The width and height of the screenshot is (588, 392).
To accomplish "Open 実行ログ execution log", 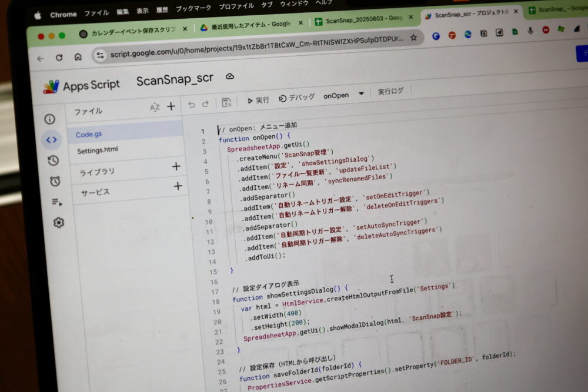I will [390, 91].
